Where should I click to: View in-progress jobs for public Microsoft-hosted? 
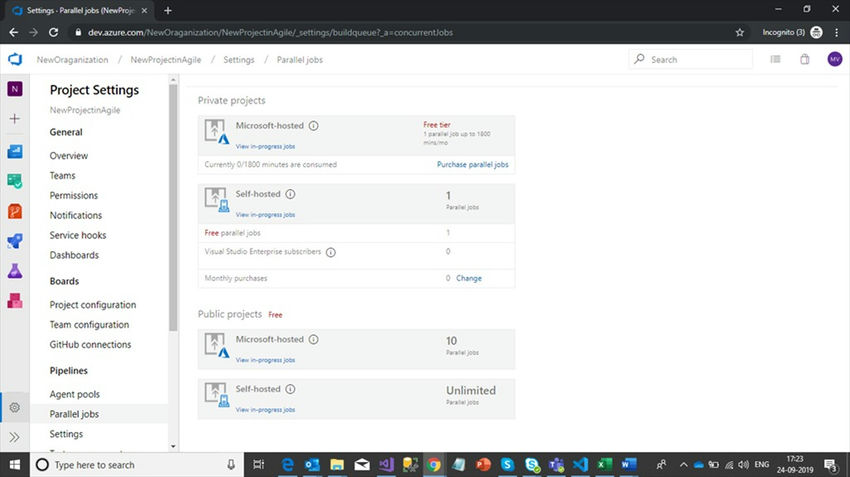pos(265,360)
